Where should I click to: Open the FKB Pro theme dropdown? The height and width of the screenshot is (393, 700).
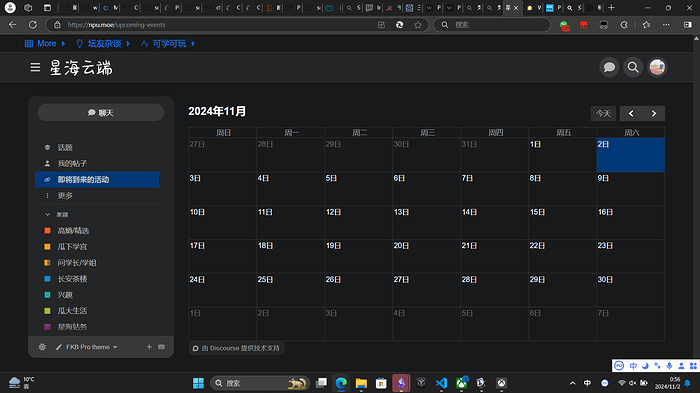pos(87,347)
